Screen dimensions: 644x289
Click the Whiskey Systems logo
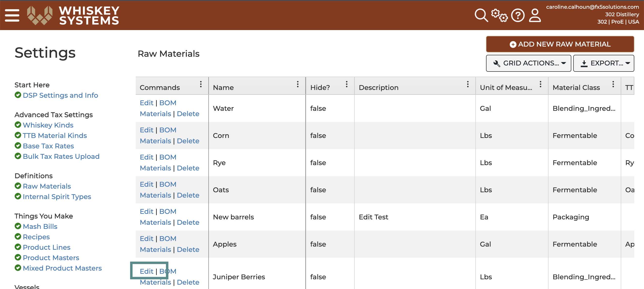point(73,16)
